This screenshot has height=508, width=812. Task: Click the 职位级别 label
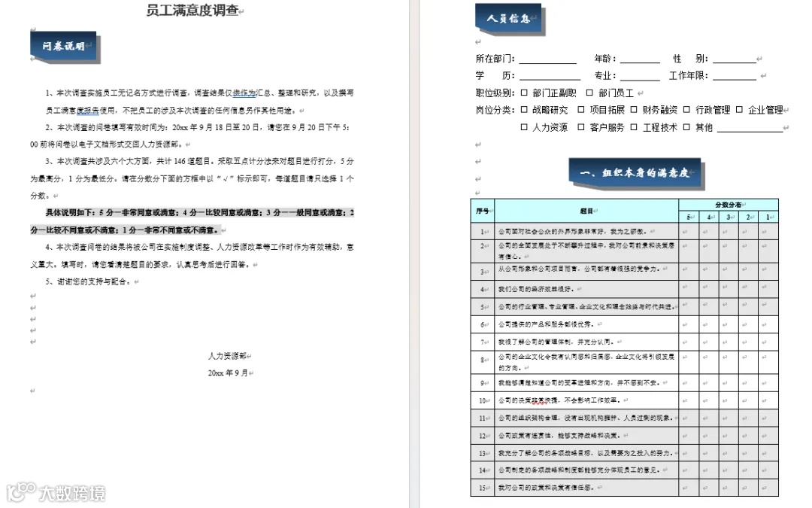click(x=495, y=93)
